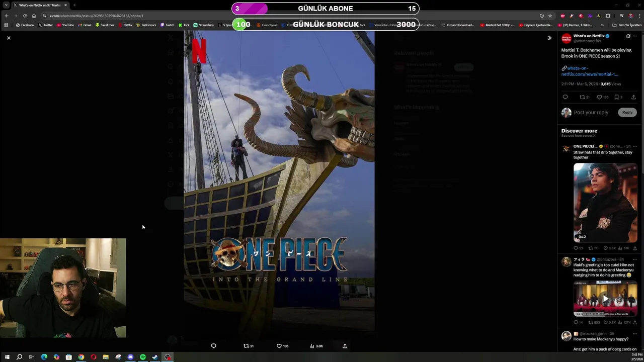The height and width of the screenshot is (362, 644).
Task: Click the share icon below the photo
Action: [x=345, y=346]
